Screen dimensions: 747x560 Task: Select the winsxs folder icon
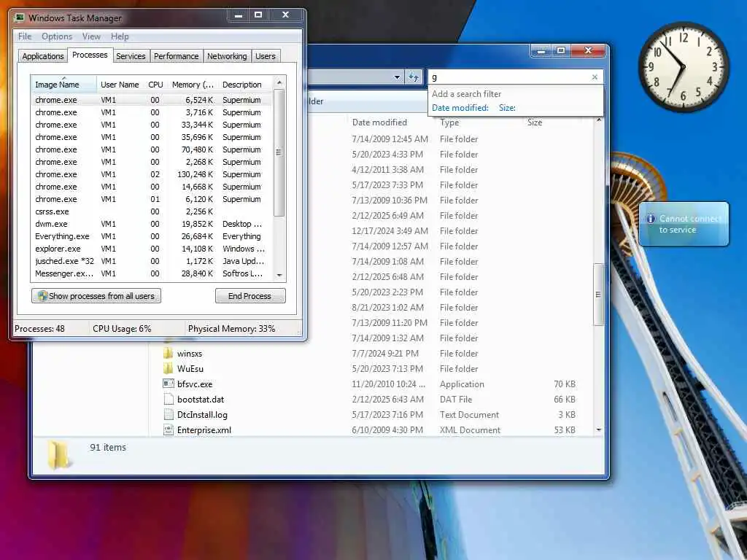click(x=168, y=354)
